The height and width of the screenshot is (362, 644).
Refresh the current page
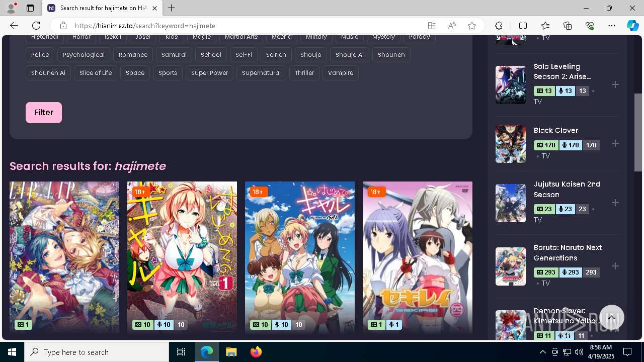(36, 26)
